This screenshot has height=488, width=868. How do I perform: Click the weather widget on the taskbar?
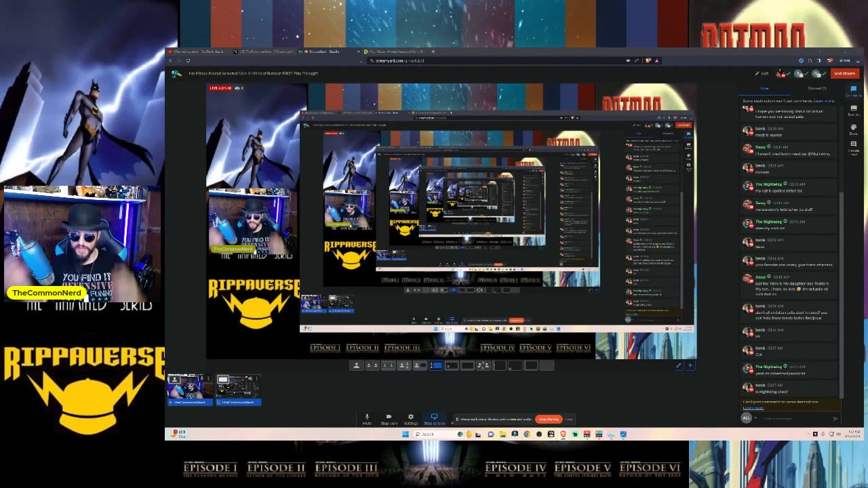[x=180, y=434]
